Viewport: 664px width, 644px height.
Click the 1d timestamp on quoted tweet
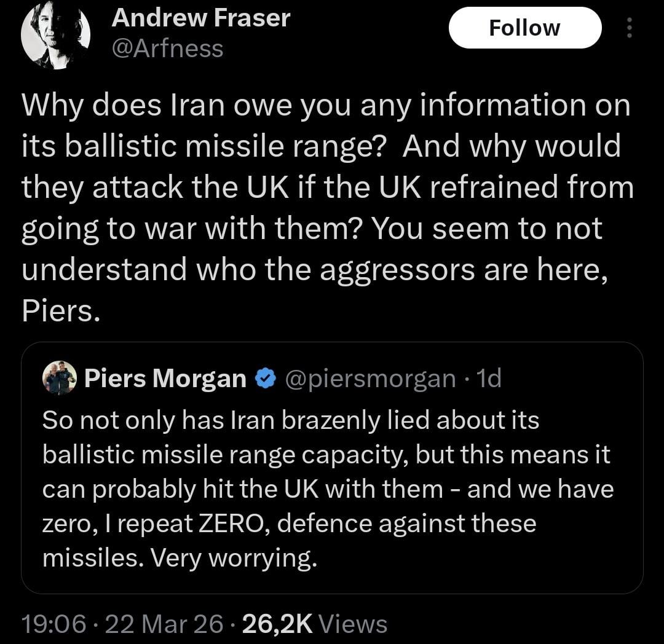coord(489,379)
